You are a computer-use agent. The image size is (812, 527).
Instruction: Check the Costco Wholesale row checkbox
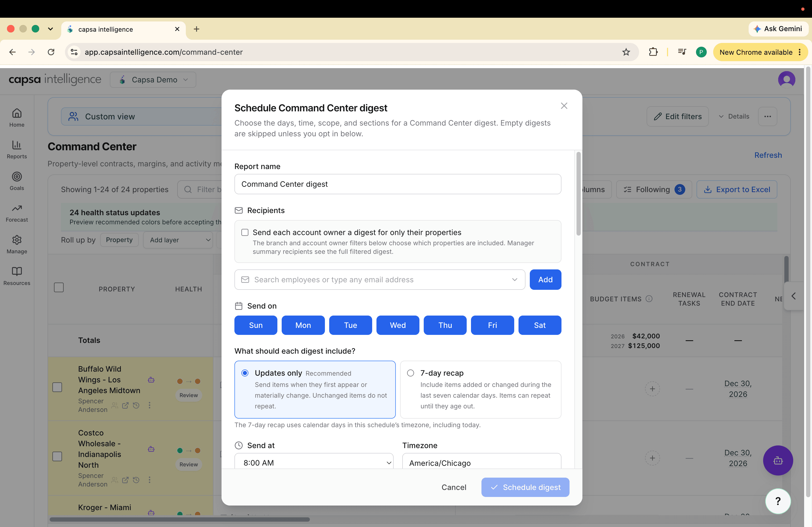(x=57, y=456)
